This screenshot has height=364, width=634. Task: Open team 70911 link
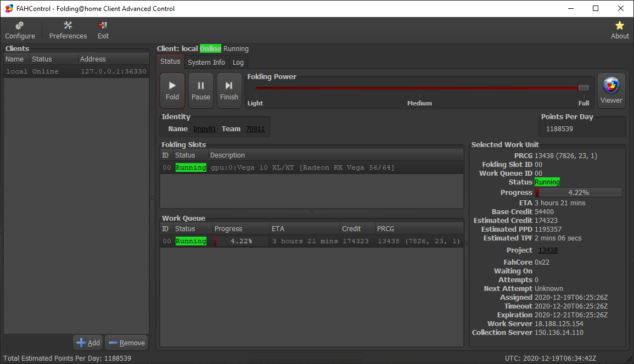[x=255, y=128]
